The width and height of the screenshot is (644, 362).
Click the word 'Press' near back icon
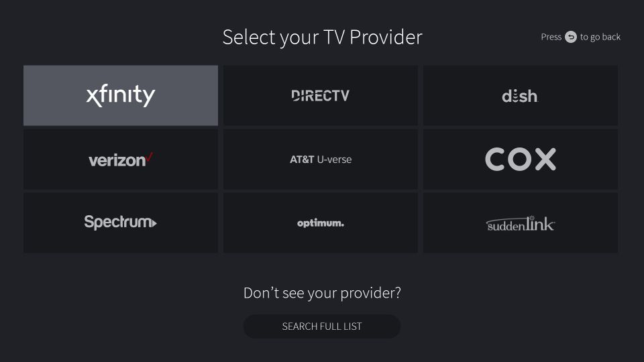click(x=551, y=37)
